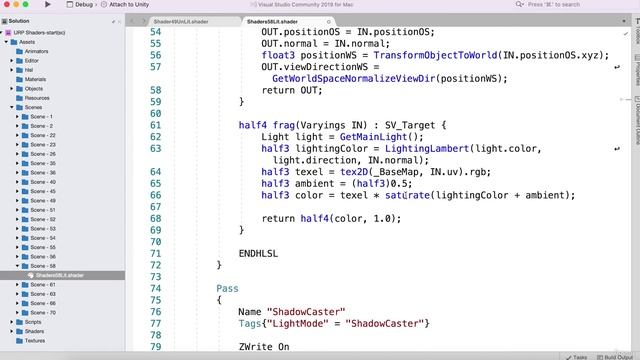
Task: Expand the Objects folder
Action: (x=12, y=89)
